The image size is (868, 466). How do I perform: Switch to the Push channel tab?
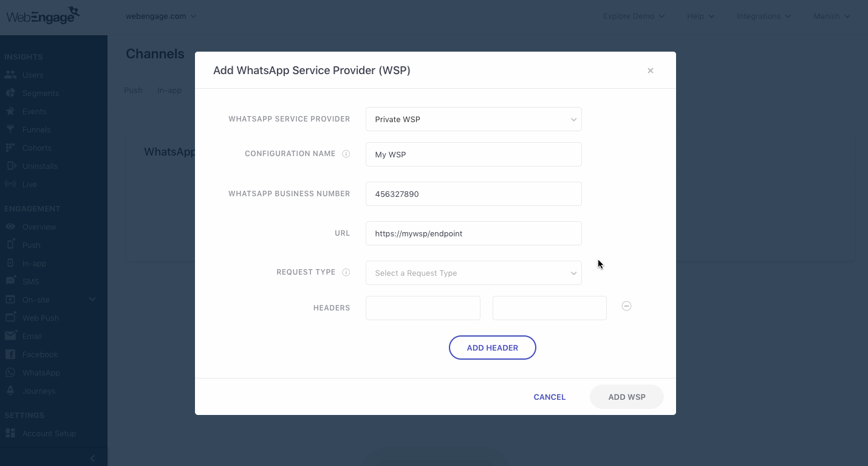(x=133, y=91)
